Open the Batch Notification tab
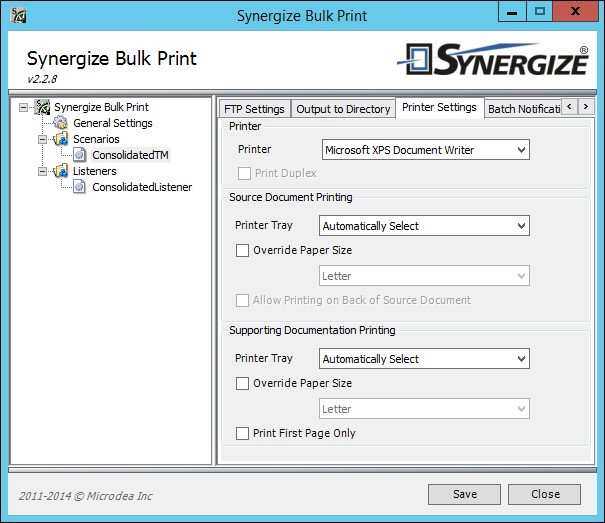 click(x=524, y=109)
